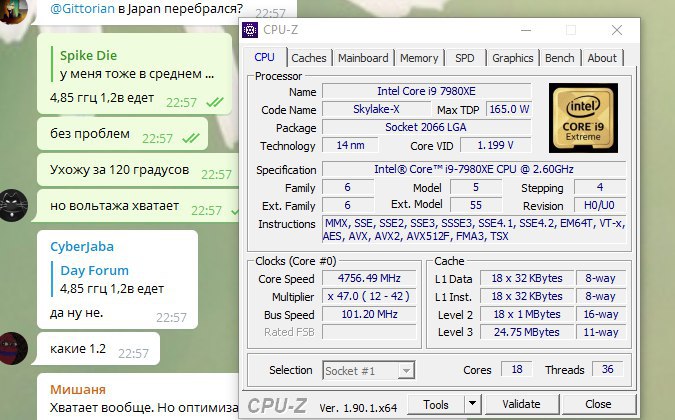Screen dimensions: 675x420
Task: Click the Level 3 value 24.75 MBytes
Action: tap(527, 332)
